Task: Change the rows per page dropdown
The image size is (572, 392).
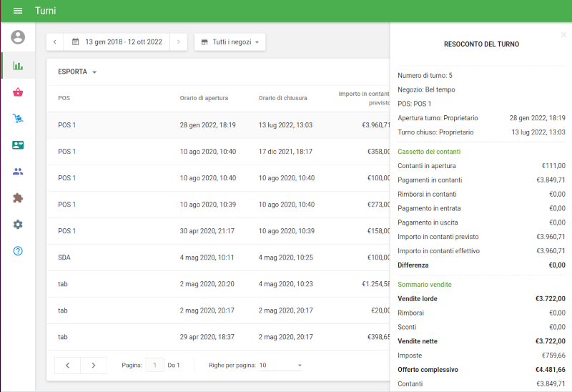Action: coord(280,366)
